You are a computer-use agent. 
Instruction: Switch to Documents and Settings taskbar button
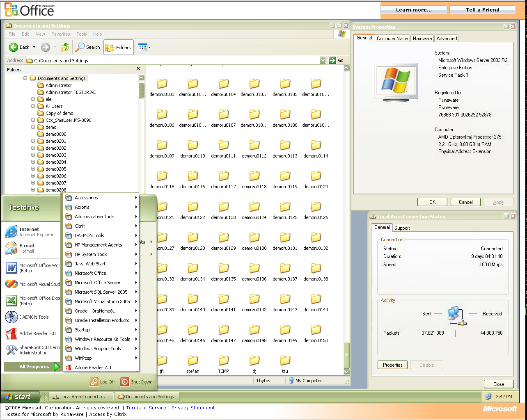147,397
